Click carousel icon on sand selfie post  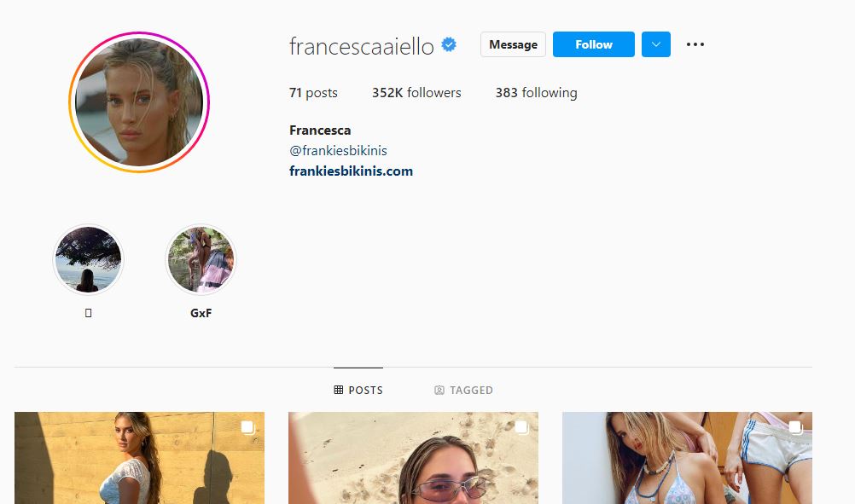(x=522, y=427)
